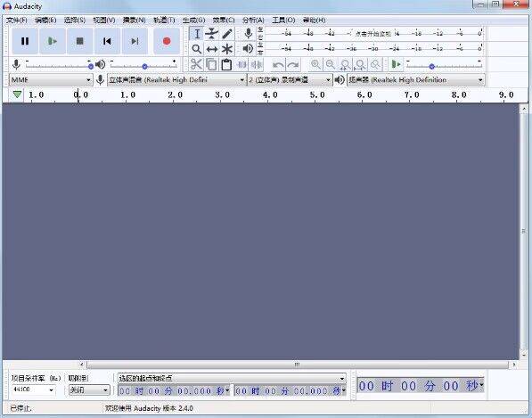Select the Envelope tool
The width and height of the screenshot is (532, 418).
pyautogui.click(x=212, y=34)
